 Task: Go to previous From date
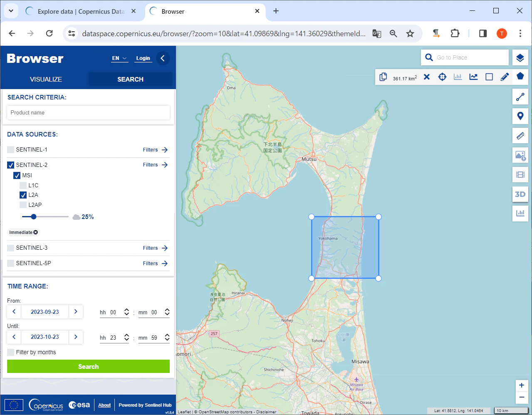[x=14, y=311]
